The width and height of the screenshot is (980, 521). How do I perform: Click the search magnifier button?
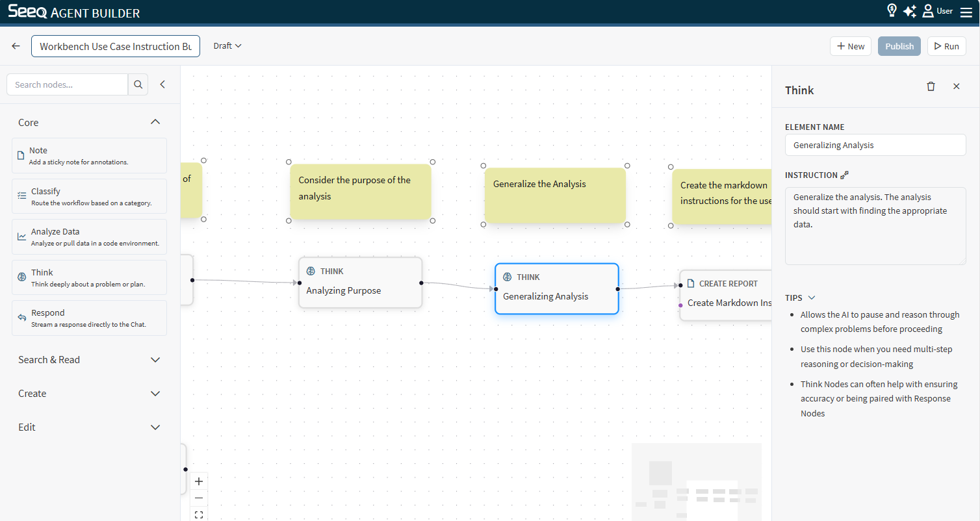click(x=138, y=84)
